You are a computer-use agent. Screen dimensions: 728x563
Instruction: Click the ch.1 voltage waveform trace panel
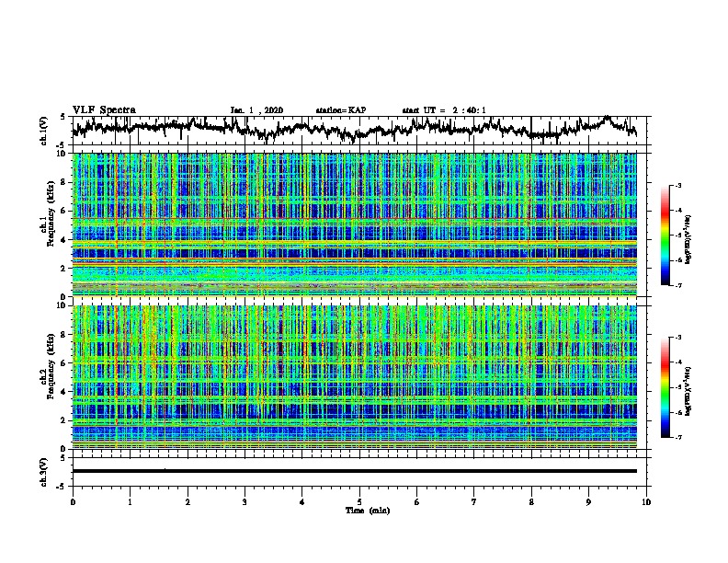359,131
